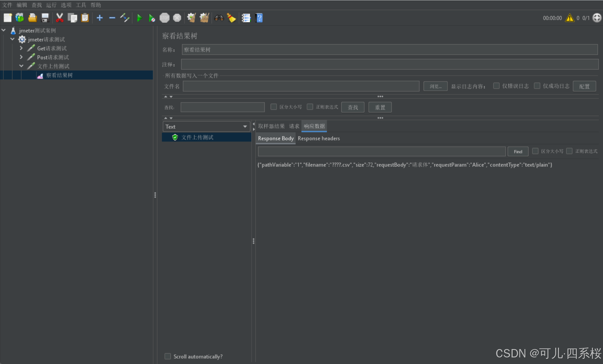
Task: Click the Find button
Action: [x=518, y=152]
